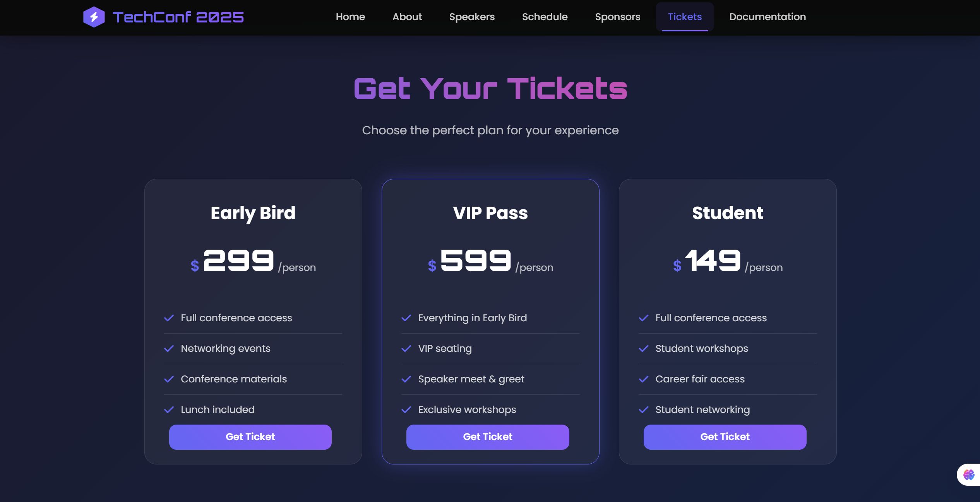Click the TechConf lightning bolt logo icon
The height and width of the screenshot is (502, 980).
point(94,17)
